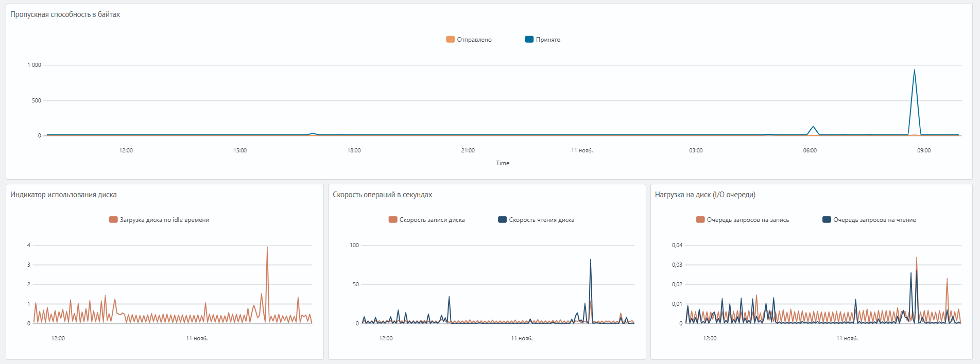Hide the Очередь запросов на запись series label
Viewport: 980px width, 364px height.
point(747,220)
